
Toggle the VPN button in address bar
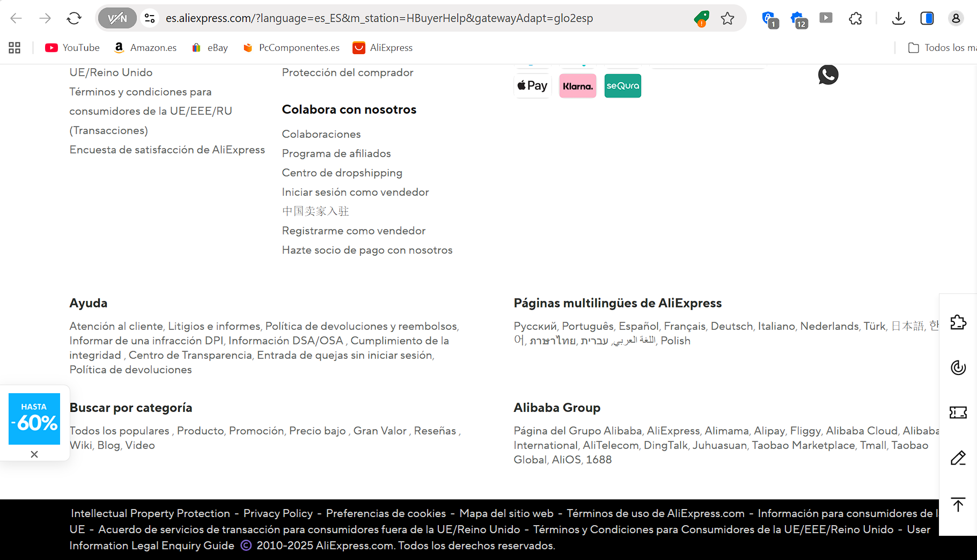(x=117, y=19)
